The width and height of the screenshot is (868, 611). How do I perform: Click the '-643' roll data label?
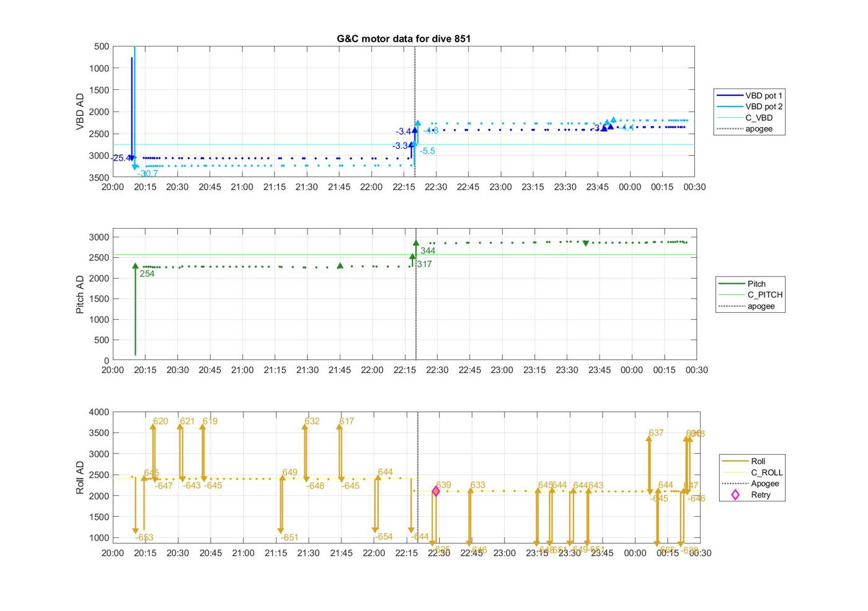[192, 485]
